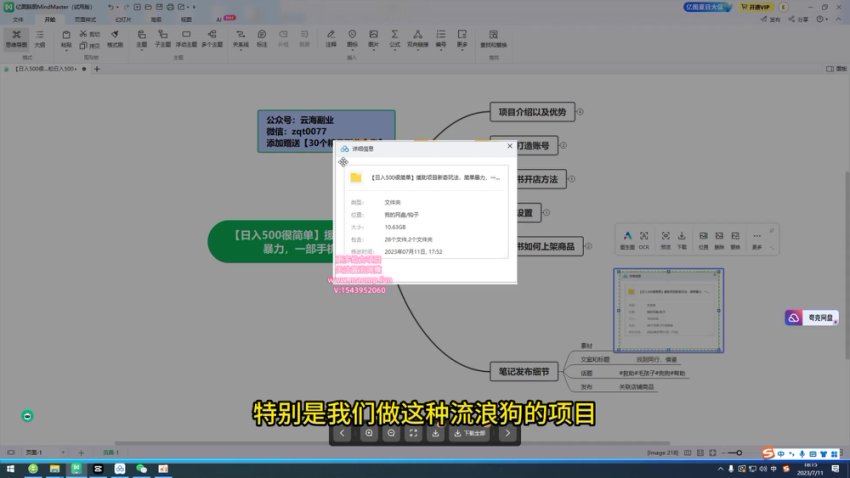
Task: Expand the 项目介绍以及优势 node
Action: (x=579, y=111)
